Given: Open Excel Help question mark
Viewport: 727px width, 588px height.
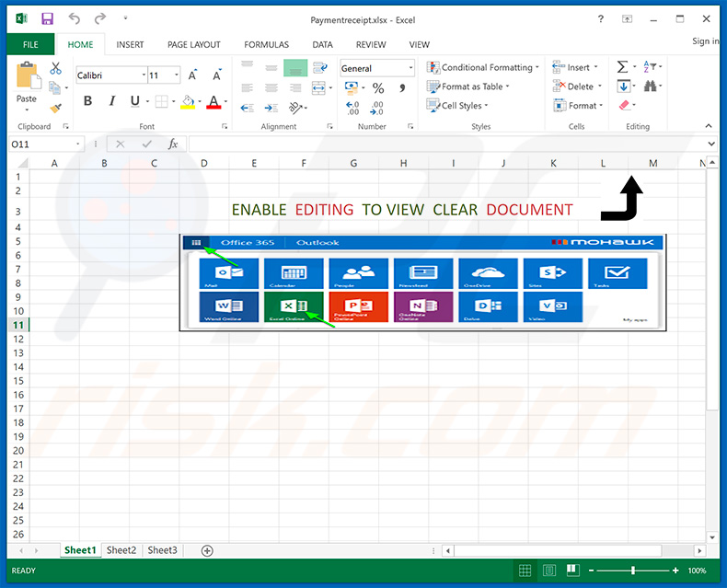Looking at the screenshot, I should pyautogui.click(x=601, y=18).
